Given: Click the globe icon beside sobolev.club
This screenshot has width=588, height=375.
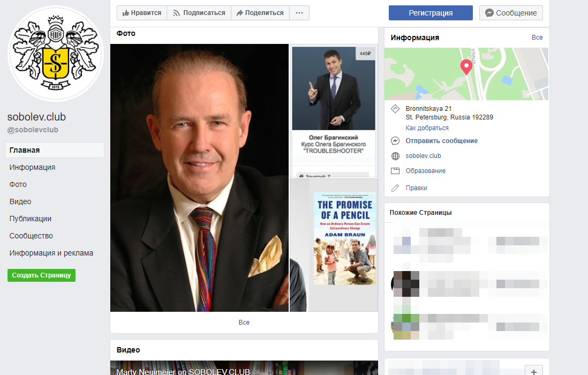Looking at the screenshot, I should click(395, 156).
